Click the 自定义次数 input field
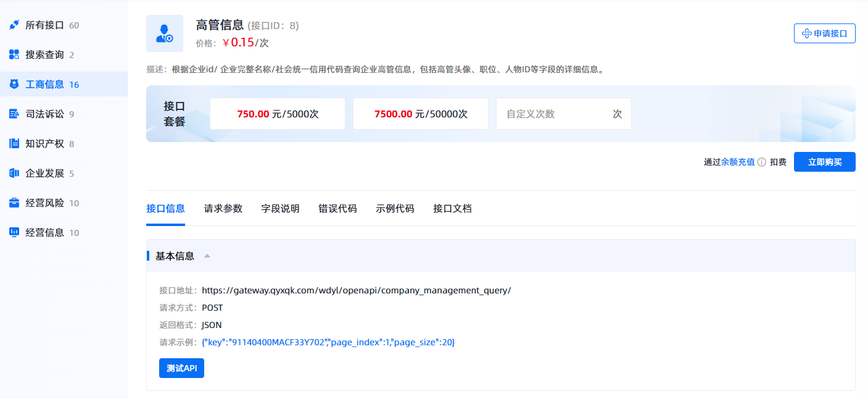Image resolution: width=868 pixels, height=399 pixels. click(555, 114)
